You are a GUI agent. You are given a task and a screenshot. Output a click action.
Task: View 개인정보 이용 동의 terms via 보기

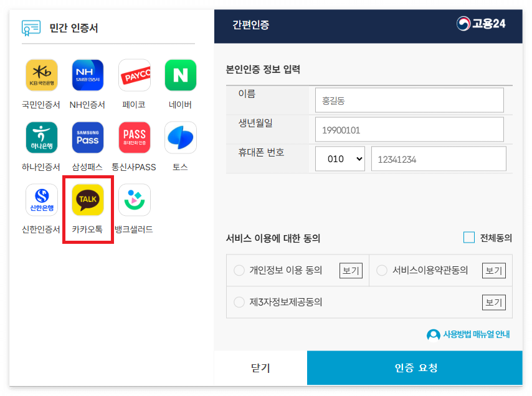351,271
